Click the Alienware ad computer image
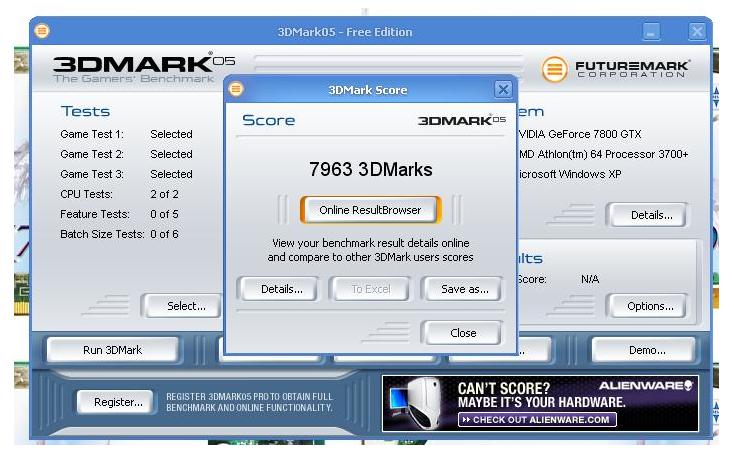Screen dimensions: 734x459 coord(417,403)
